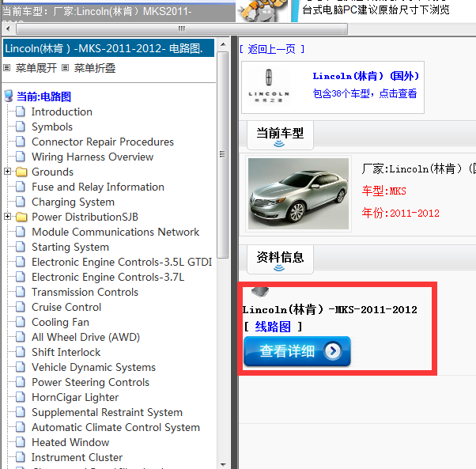Click the page icon beside Cooling Fan

tap(21, 322)
